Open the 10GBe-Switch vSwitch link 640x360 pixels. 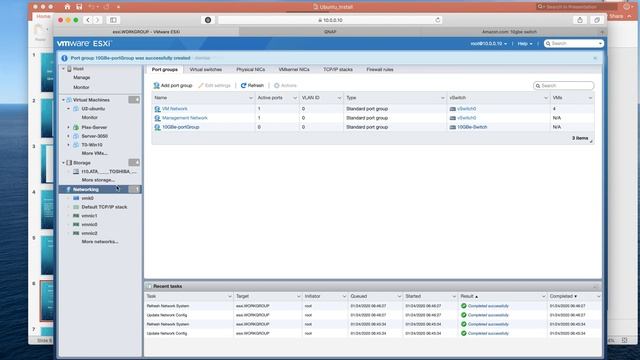click(x=472, y=127)
